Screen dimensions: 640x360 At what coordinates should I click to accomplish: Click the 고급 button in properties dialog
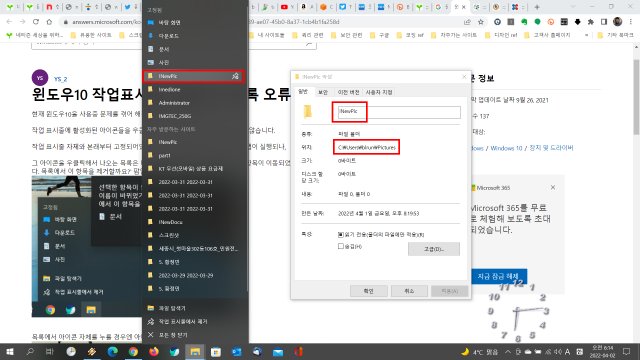pyautogui.click(x=434, y=249)
